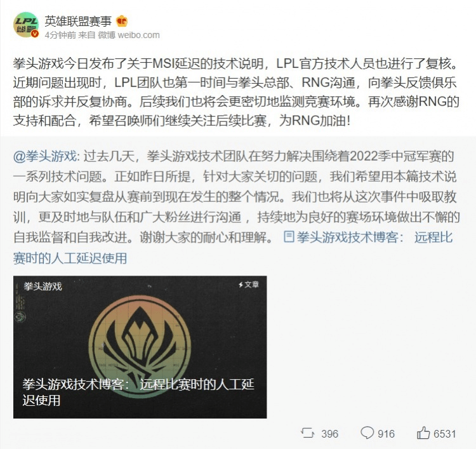The image size is (476, 449).
Task: Open the @拳头游戏 mention
Action: [x=46, y=156]
